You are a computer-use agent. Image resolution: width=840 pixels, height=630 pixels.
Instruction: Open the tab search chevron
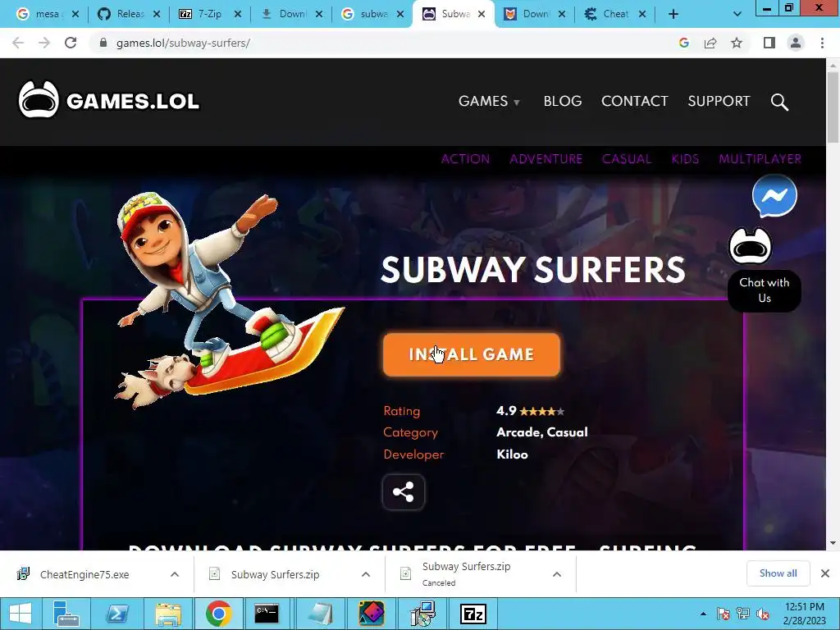737,15
